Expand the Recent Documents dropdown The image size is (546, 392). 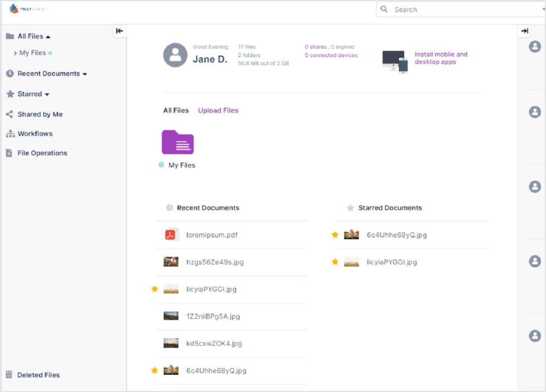pos(85,74)
